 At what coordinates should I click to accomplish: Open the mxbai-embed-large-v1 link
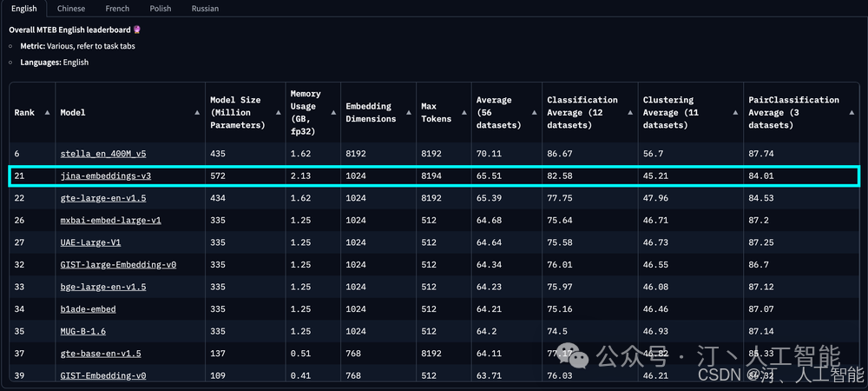[x=110, y=221]
